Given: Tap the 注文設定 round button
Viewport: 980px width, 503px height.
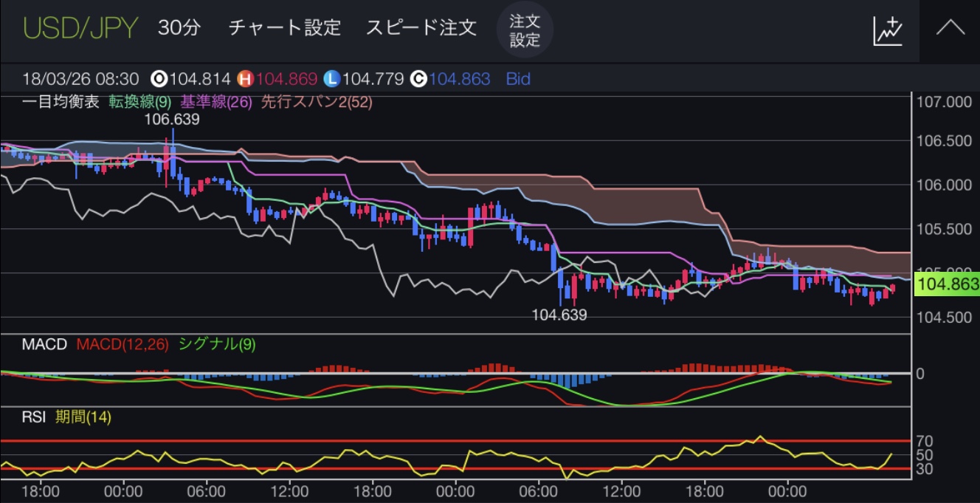Looking at the screenshot, I should pos(525,30).
